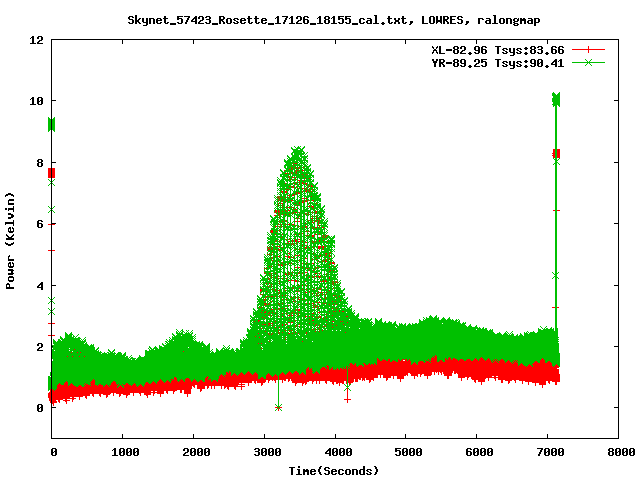Click the x-axis value 5000
Screen dimensions: 640x480
pyautogui.click(x=408, y=452)
